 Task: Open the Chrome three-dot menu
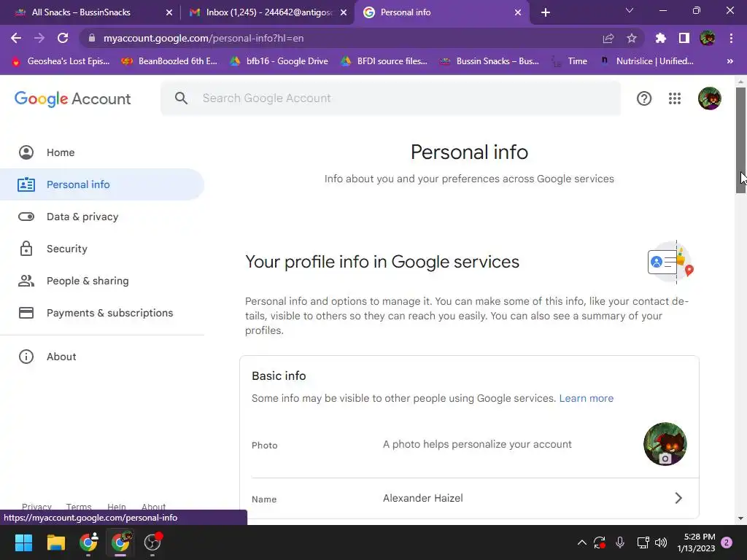(x=731, y=38)
